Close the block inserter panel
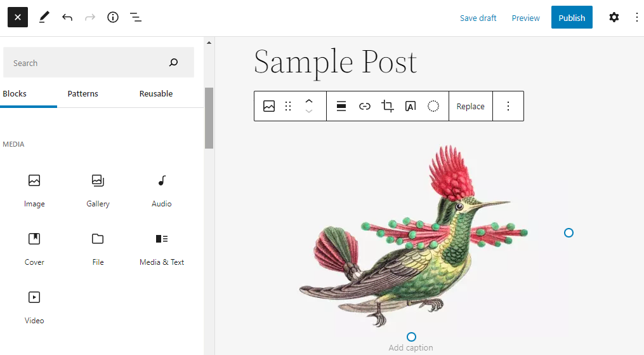Screen dimensions: 644x355 coord(18,18)
